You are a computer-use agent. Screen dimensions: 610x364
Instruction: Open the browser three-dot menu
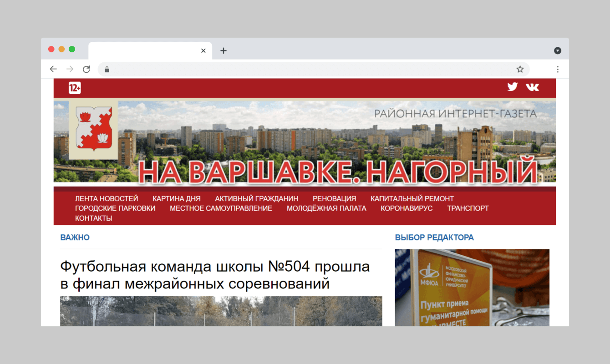coord(558,69)
